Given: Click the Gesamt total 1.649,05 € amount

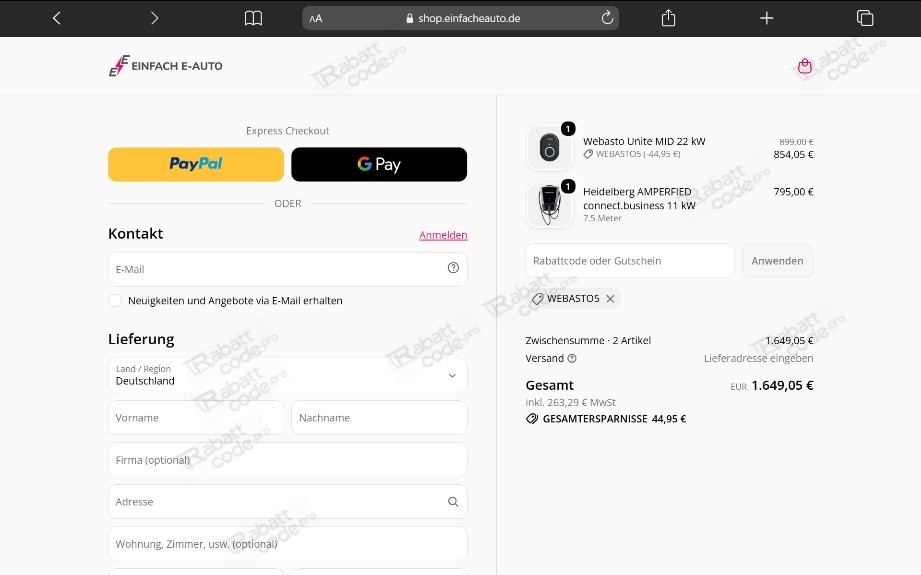Looking at the screenshot, I should coord(782,385).
